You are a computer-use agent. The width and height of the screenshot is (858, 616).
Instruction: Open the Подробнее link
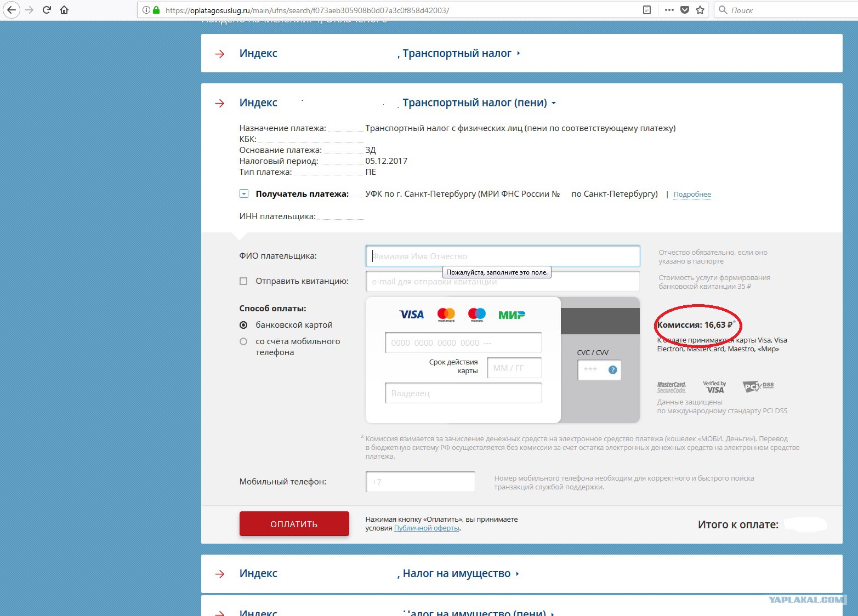[692, 194]
